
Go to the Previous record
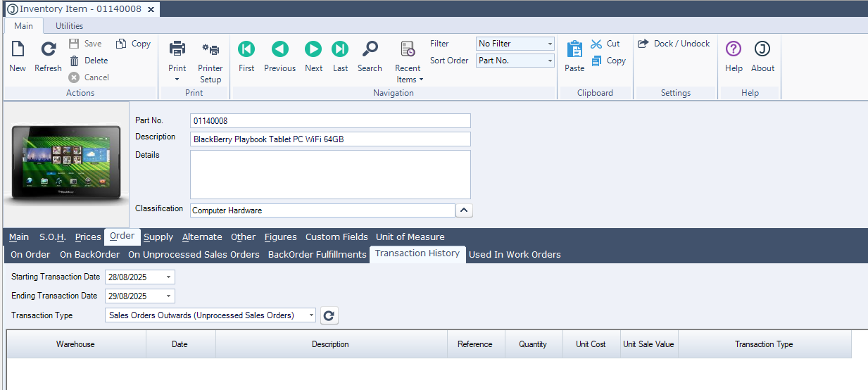[x=279, y=49]
